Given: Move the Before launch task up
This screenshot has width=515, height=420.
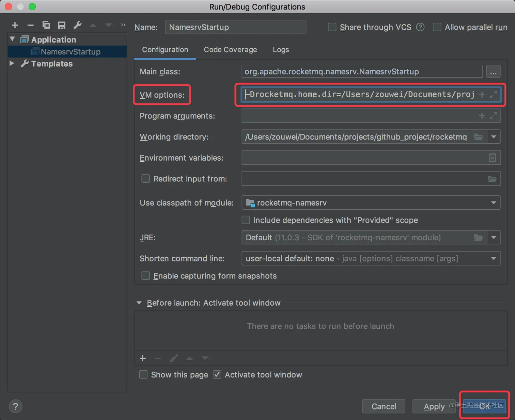Looking at the screenshot, I should tap(189, 358).
